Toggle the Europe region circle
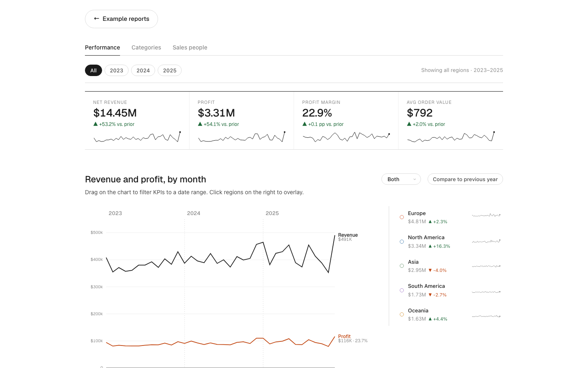588x368 pixels. (x=402, y=217)
